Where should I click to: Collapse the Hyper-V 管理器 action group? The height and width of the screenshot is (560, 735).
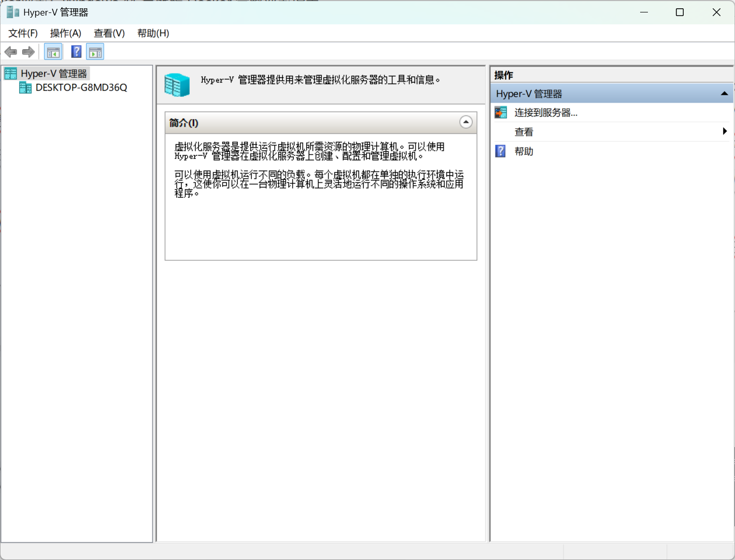coord(724,93)
